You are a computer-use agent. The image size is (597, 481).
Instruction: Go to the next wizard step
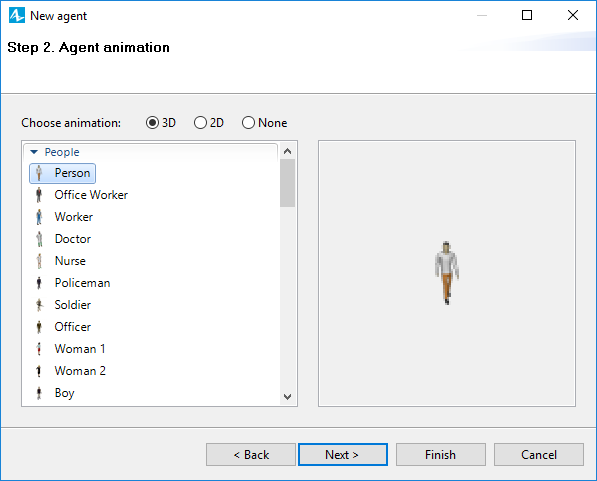click(x=343, y=454)
